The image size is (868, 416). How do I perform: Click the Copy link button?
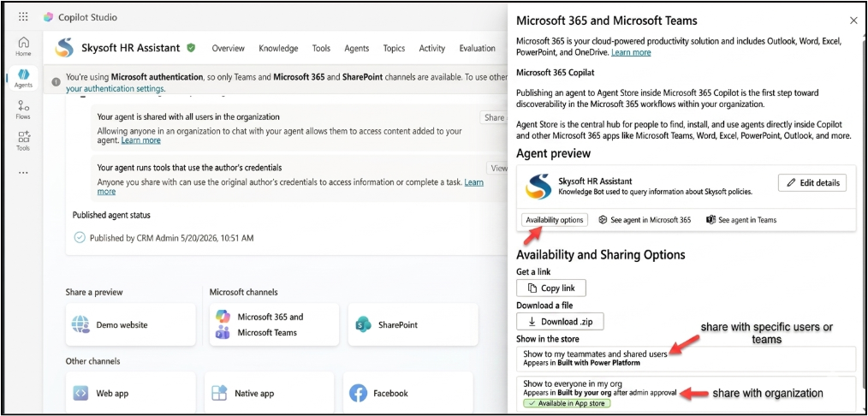[x=550, y=288]
